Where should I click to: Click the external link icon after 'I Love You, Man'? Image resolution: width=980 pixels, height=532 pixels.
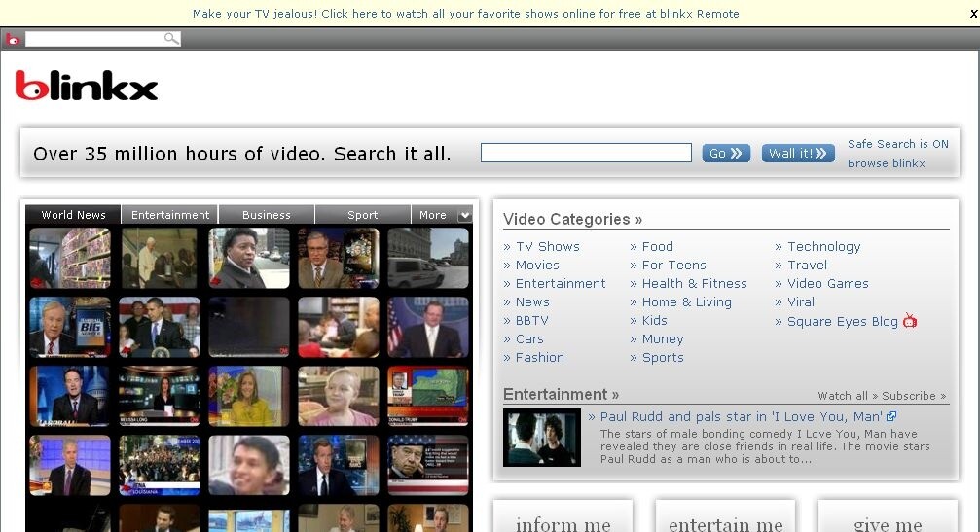[x=891, y=416]
